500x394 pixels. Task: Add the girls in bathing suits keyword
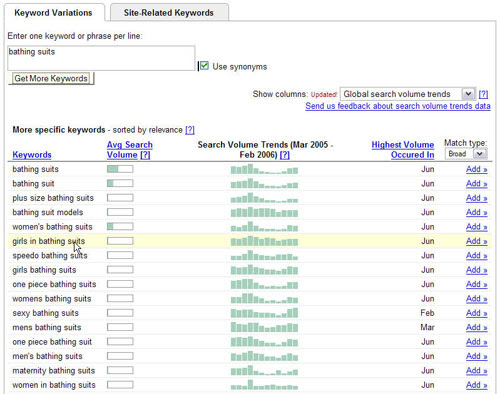tap(476, 241)
